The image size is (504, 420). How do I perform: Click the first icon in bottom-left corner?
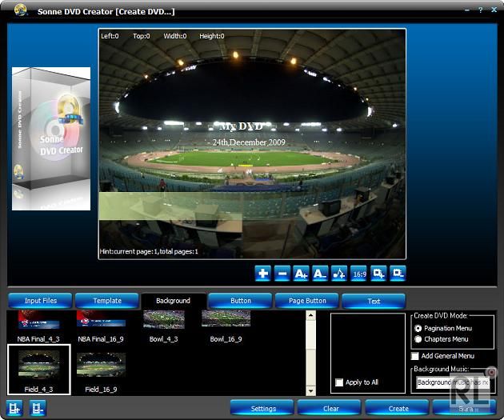click(15, 408)
